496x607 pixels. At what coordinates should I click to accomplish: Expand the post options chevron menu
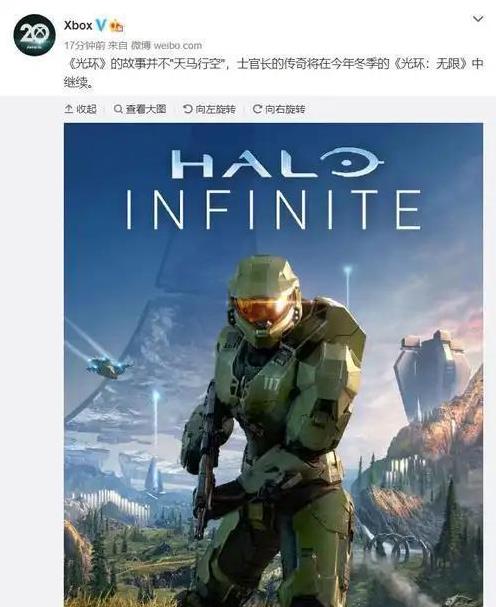coord(478,19)
